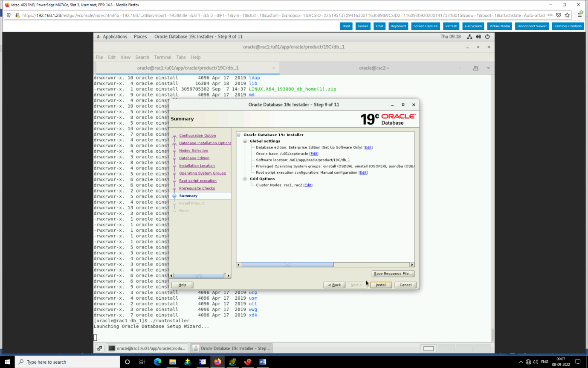Image resolution: width=588 pixels, height=368 pixels.
Task: Click Back button in installer
Action: [x=334, y=285]
